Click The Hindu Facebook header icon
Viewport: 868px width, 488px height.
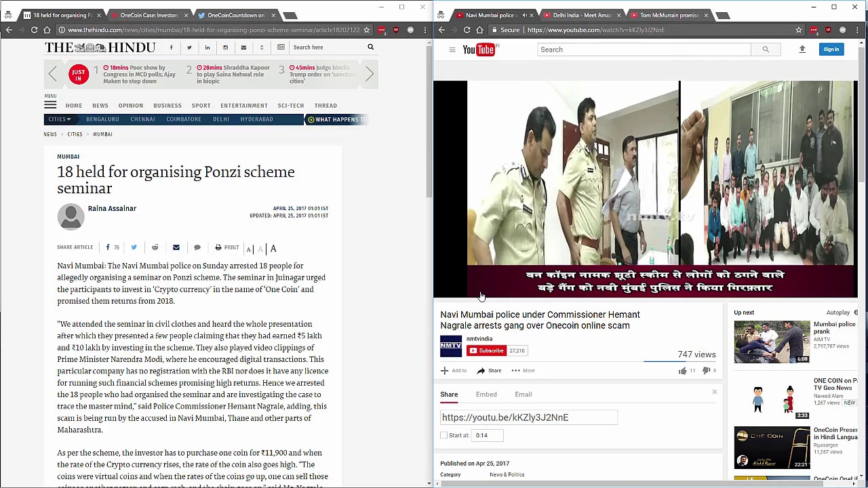[171, 47]
